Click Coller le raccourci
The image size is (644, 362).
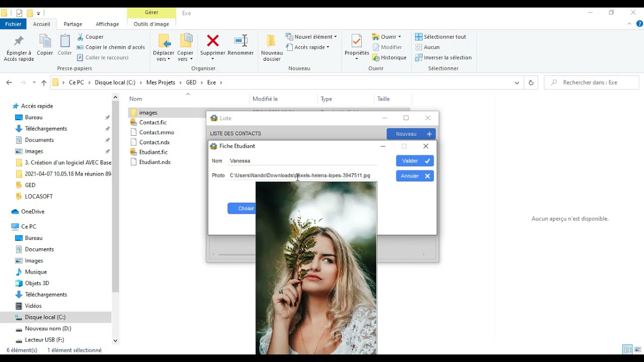103,57
